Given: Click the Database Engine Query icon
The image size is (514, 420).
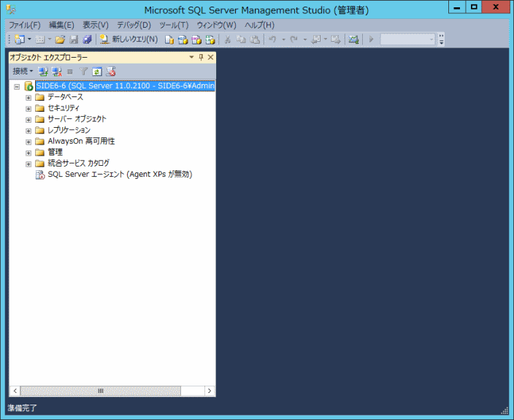Looking at the screenshot, I should [169, 39].
